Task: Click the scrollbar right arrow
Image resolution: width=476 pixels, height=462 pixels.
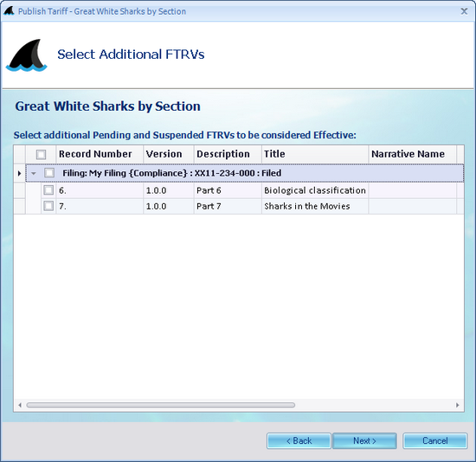Action: click(458, 405)
